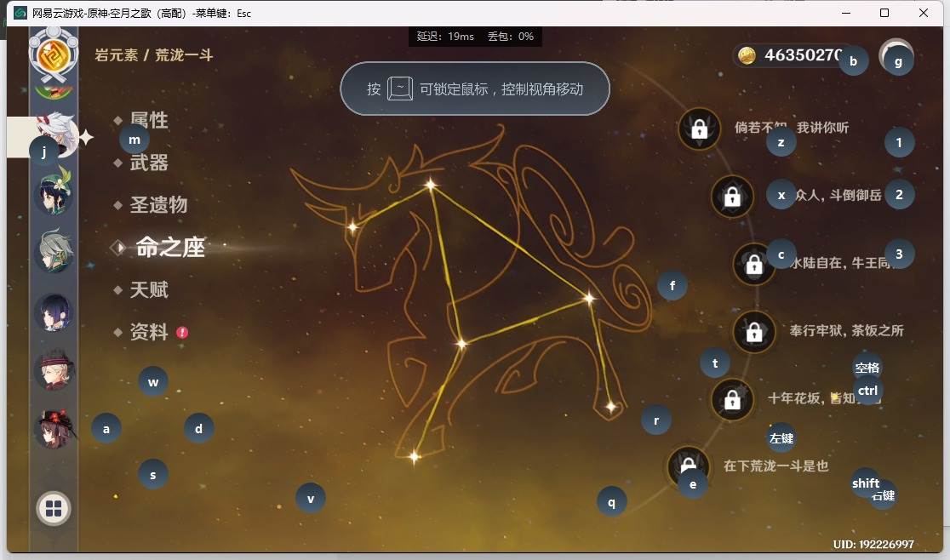Click the NetEase cloud gaming title bar icon
The height and width of the screenshot is (560, 950).
pos(20,13)
